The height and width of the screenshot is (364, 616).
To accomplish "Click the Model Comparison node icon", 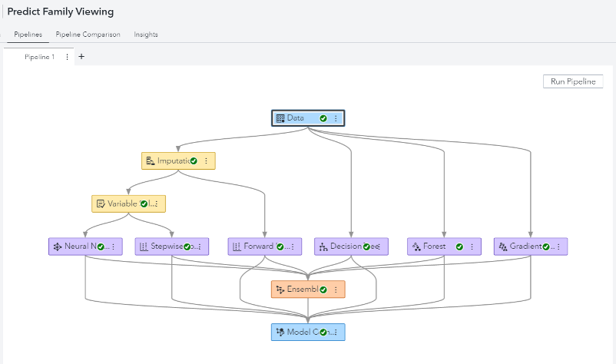I will pos(280,333).
